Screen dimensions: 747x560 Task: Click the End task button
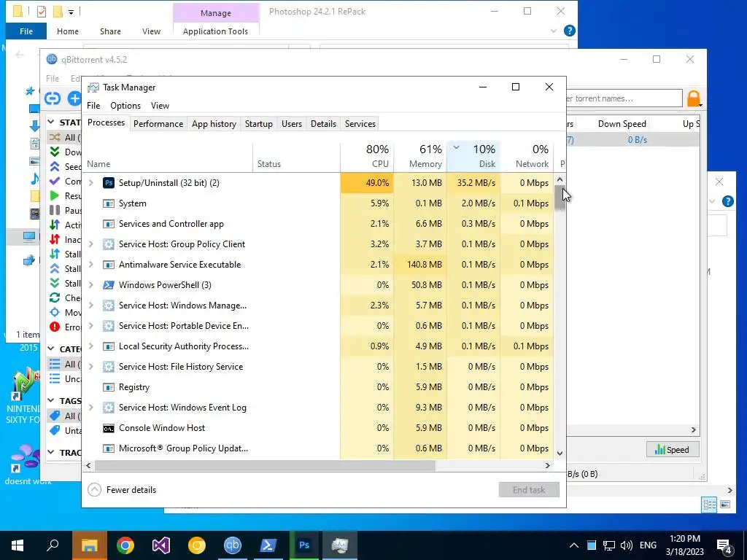point(529,490)
